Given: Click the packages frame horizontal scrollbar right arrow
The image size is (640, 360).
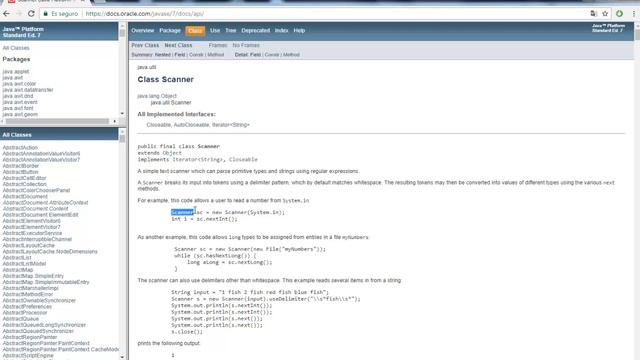Looking at the screenshot, I should [114, 121].
